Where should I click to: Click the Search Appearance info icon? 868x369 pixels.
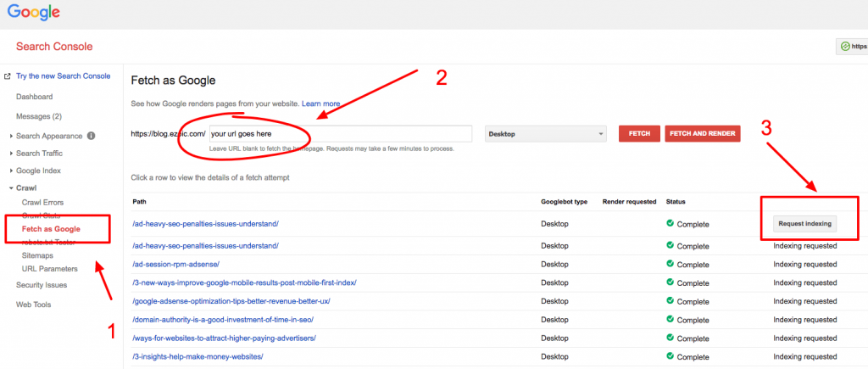click(x=91, y=136)
